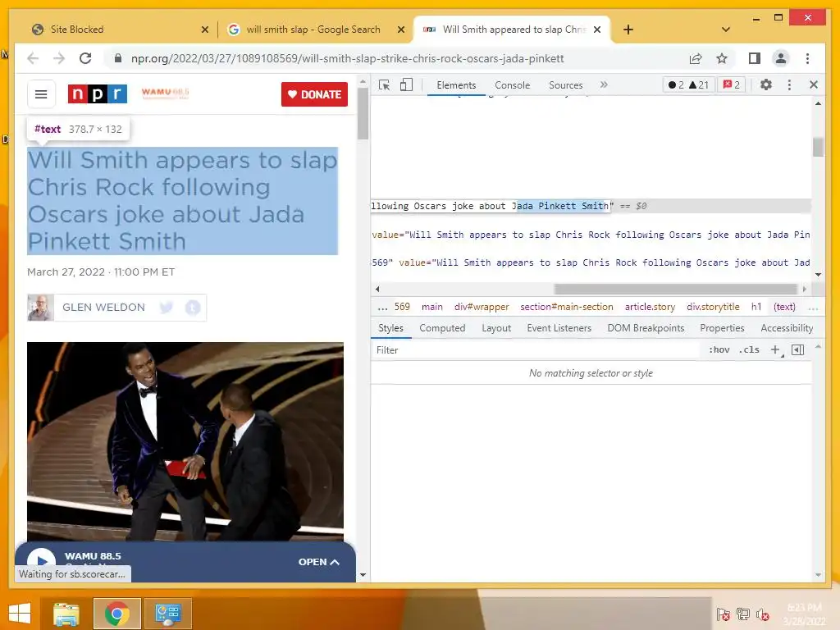Image resolution: width=840 pixels, height=630 pixels.
Task: Select the DOM Breakpoints pane tab
Action: pos(646,328)
